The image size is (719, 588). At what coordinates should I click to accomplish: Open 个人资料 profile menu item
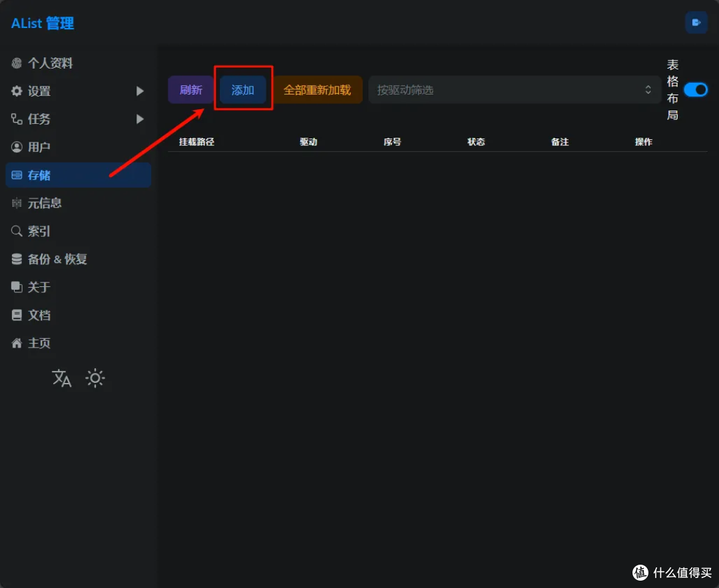tap(79, 63)
